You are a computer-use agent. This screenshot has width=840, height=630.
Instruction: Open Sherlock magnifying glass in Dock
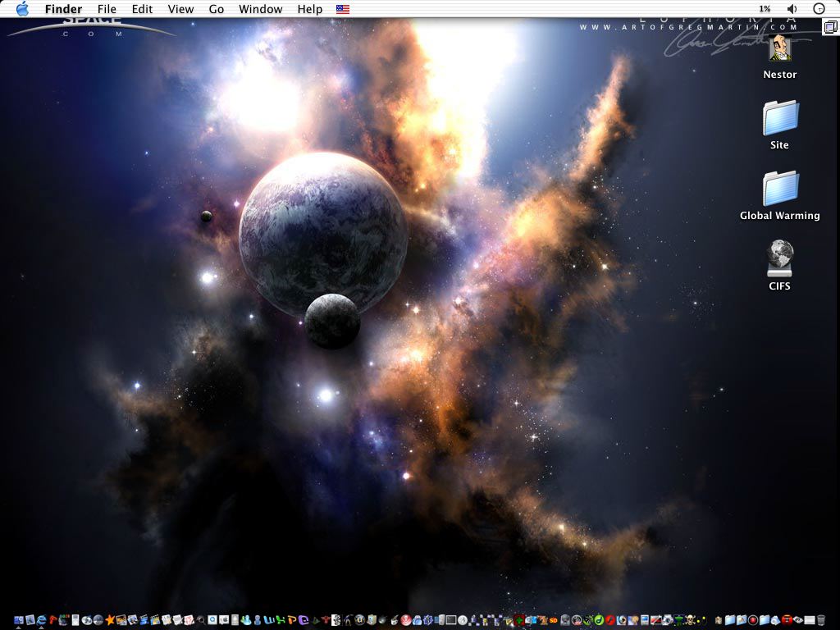point(201,620)
